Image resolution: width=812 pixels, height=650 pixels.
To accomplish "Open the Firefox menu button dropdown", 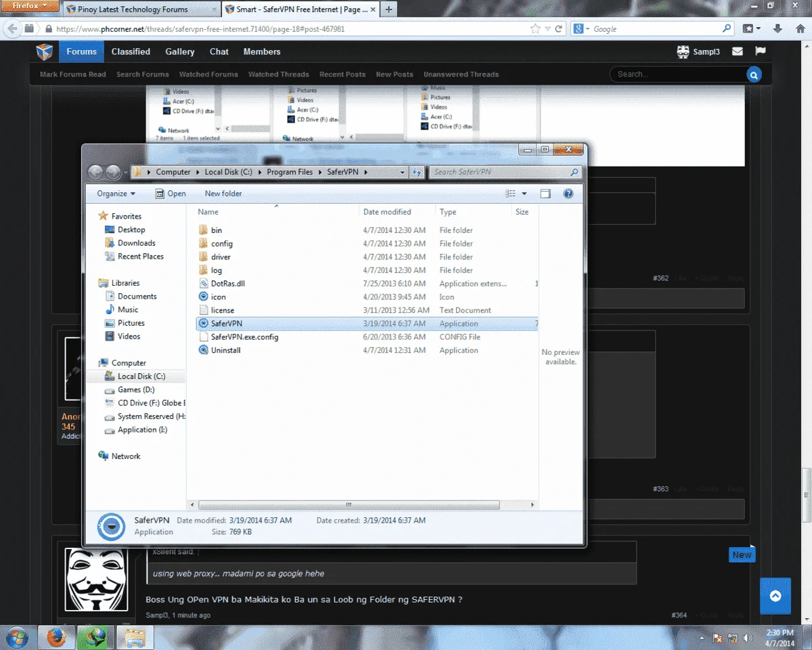I will click(30, 6).
